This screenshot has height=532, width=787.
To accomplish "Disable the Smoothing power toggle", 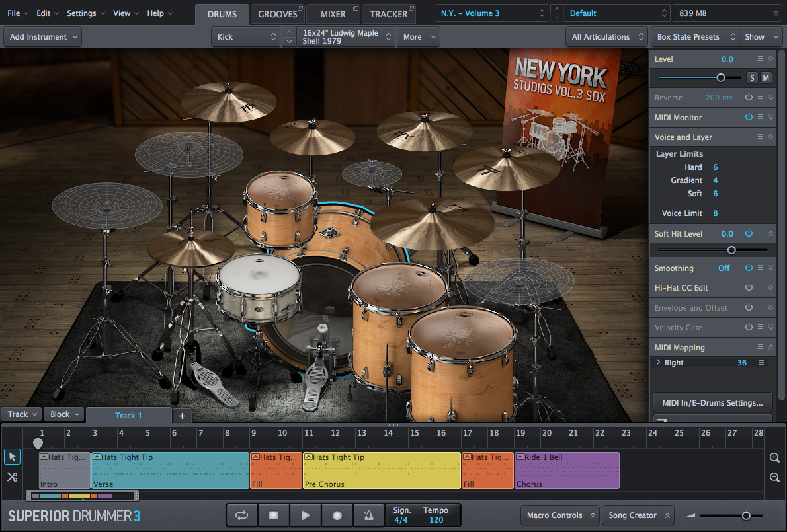I will (x=749, y=268).
